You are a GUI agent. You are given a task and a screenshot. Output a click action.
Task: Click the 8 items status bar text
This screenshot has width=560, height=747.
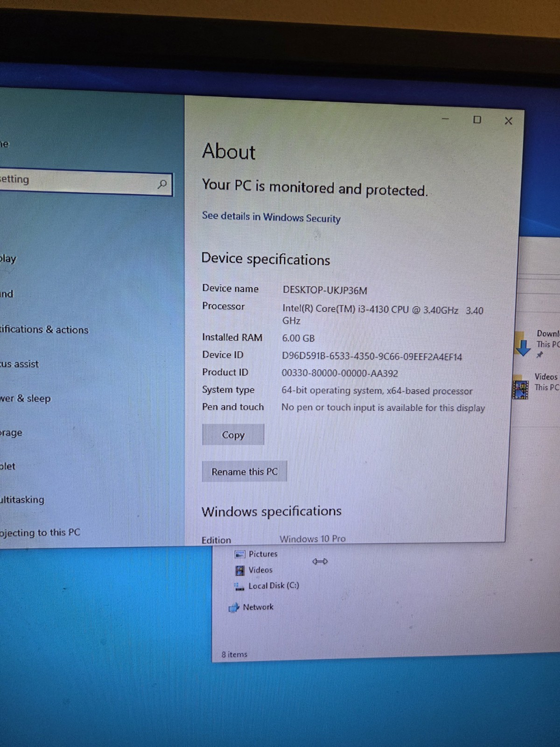point(234,654)
